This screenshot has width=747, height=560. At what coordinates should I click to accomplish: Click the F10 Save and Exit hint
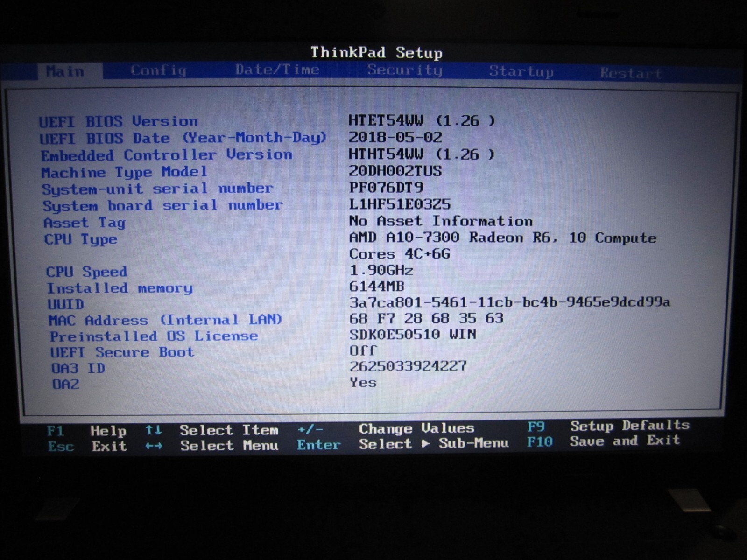tap(603, 441)
